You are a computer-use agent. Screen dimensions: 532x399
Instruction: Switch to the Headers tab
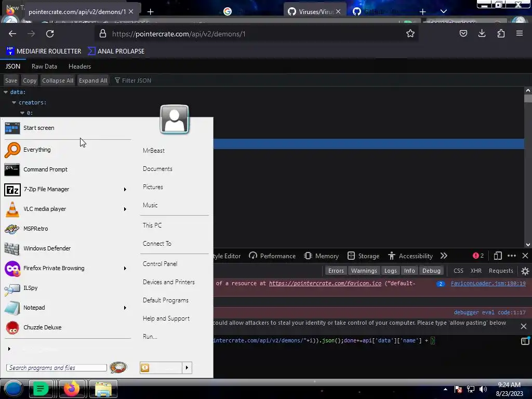point(79,66)
